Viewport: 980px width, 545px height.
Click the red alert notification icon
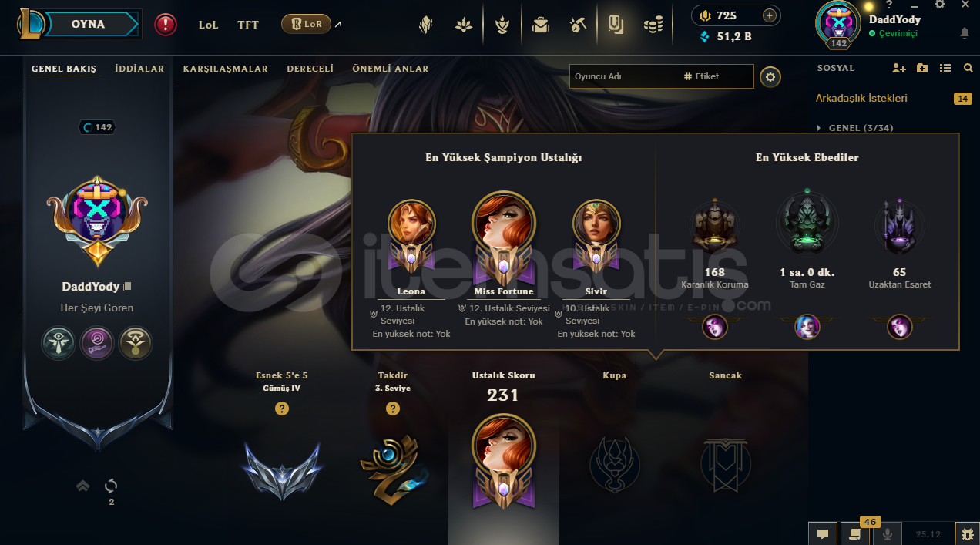click(x=166, y=25)
